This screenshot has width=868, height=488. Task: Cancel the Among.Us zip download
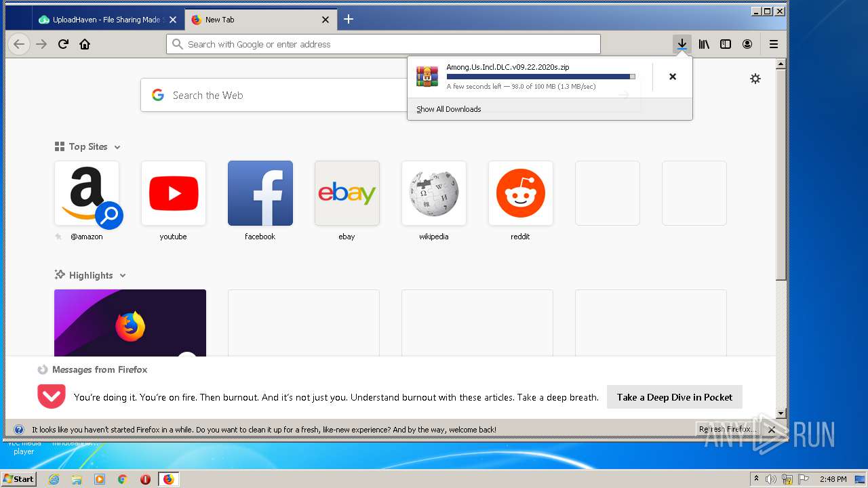click(x=673, y=77)
